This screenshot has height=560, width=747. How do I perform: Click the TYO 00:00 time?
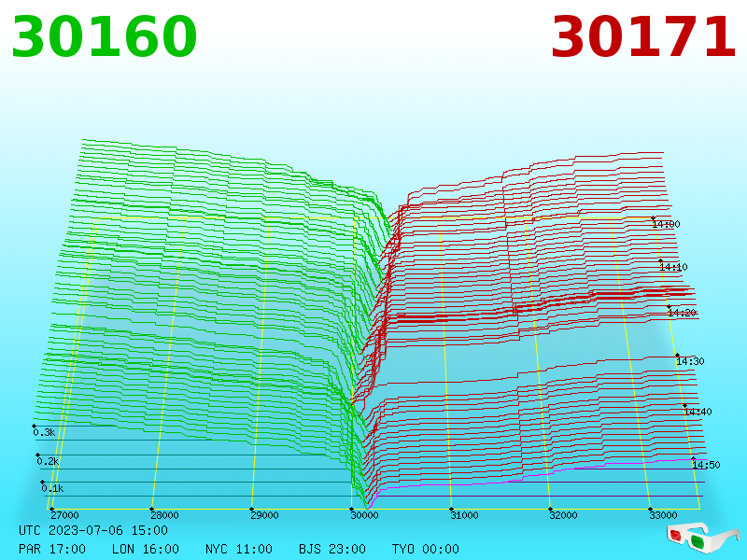coord(426,549)
